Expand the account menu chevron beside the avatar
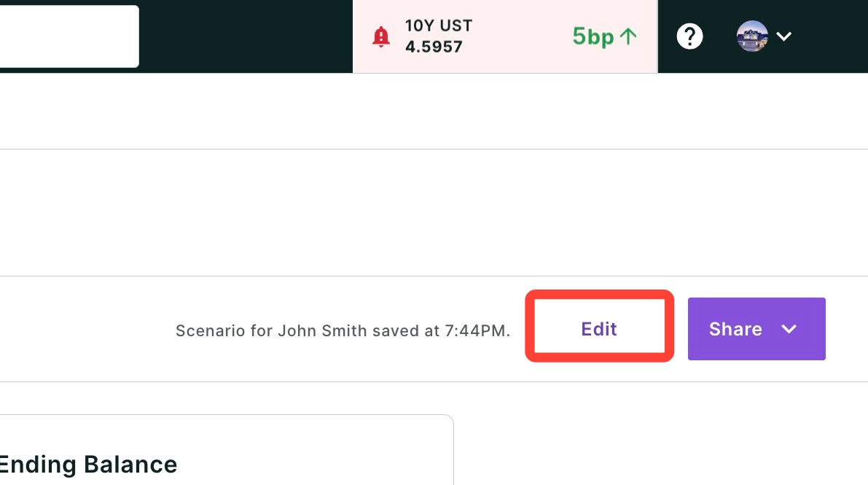Image resolution: width=868 pixels, height=485 pixels. click(784, 36)
